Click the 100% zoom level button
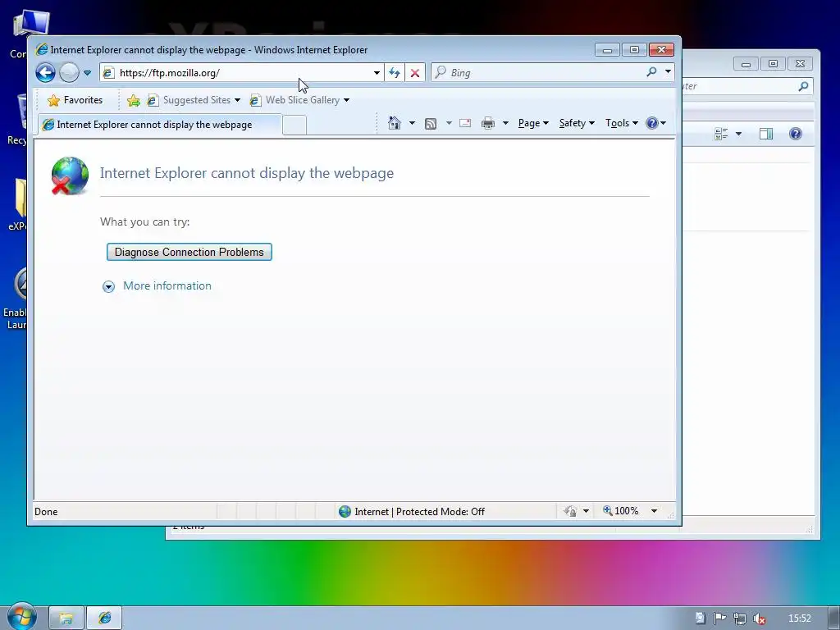The width and height of the screenshot is (840, 630). tap(621, 511)
